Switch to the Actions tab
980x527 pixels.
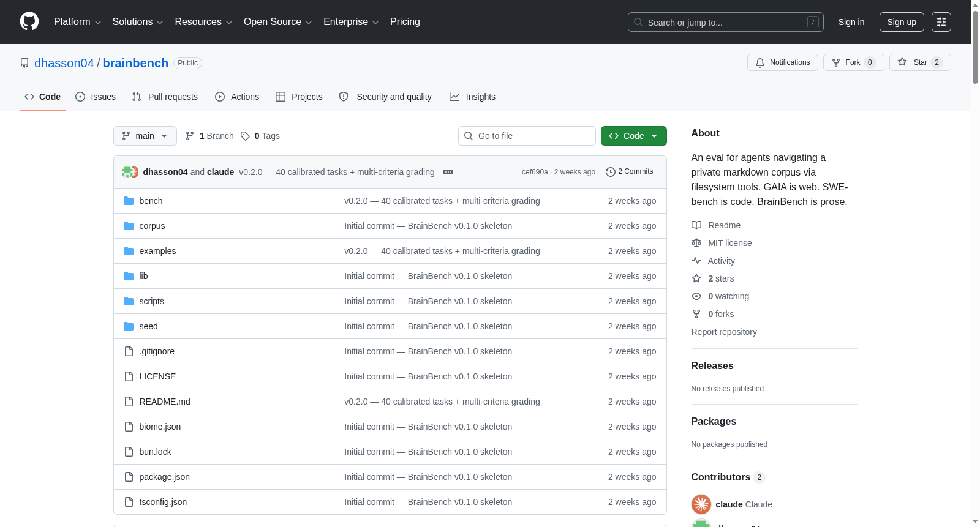tap(237, 97)
